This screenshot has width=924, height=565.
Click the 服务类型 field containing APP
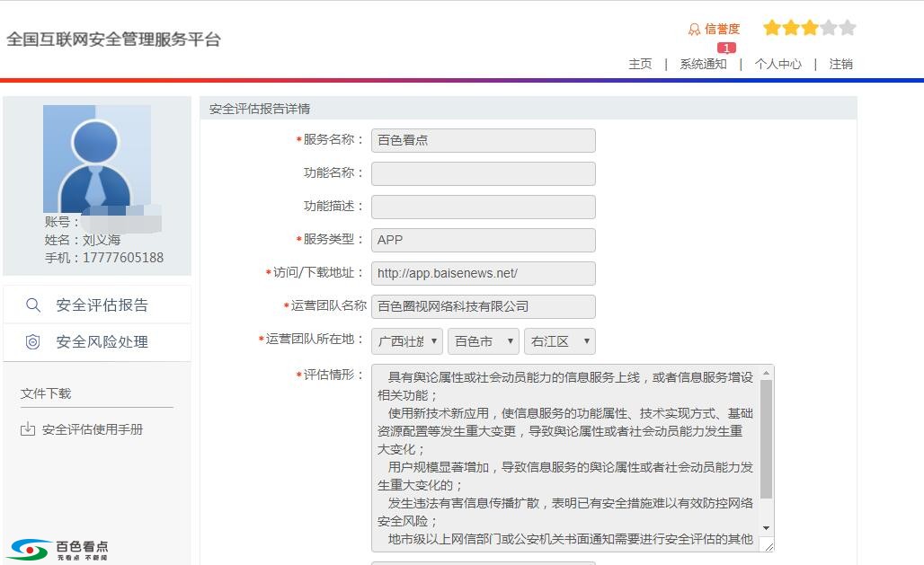click(484, 241)
